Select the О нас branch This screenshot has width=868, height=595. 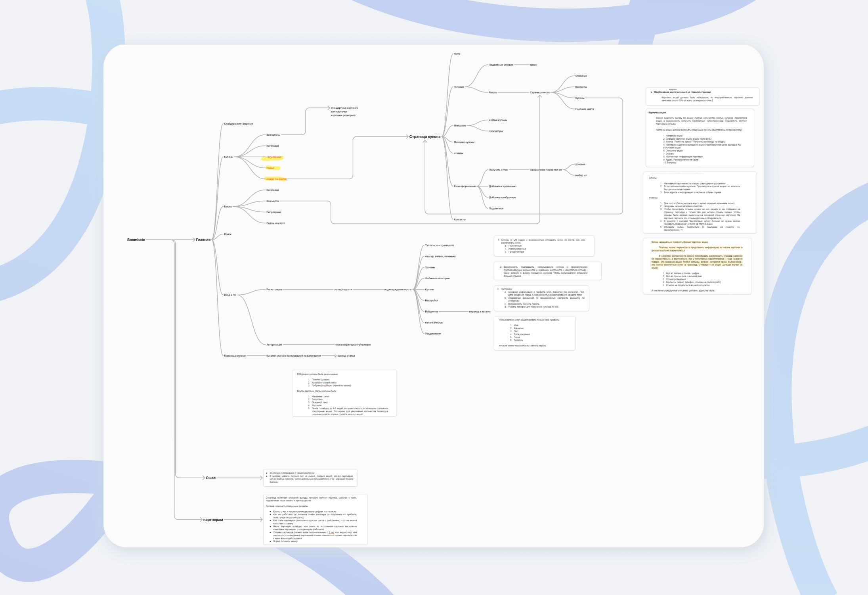[210, 478]
